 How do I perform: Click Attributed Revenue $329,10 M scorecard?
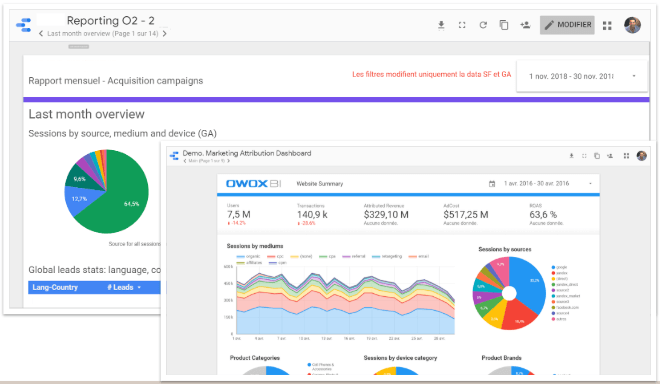pos(386,214)
